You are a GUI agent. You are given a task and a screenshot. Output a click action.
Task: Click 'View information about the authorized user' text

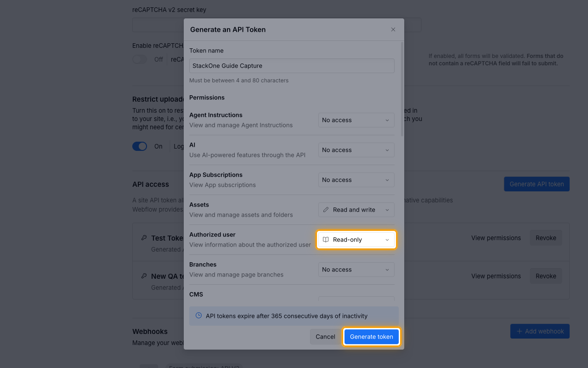click(x=250, y=245)
